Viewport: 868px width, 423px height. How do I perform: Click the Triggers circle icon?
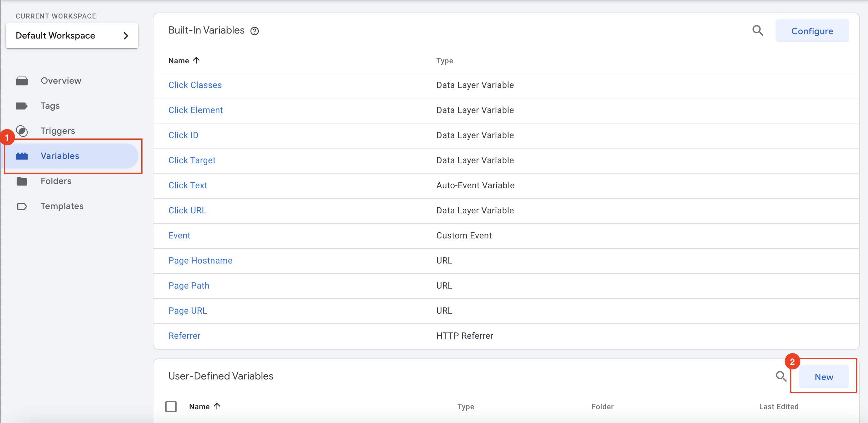pyautogui.click(x=22, y=131)
